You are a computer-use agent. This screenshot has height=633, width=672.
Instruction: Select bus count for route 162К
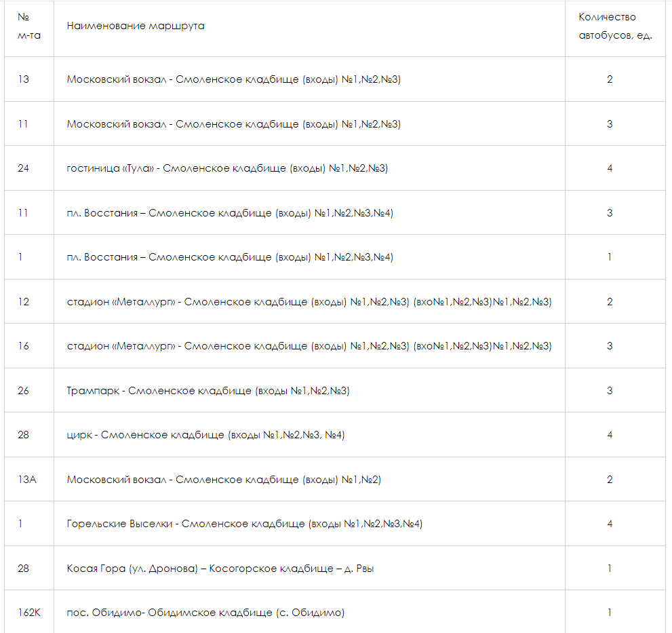(x=610, y=613)
